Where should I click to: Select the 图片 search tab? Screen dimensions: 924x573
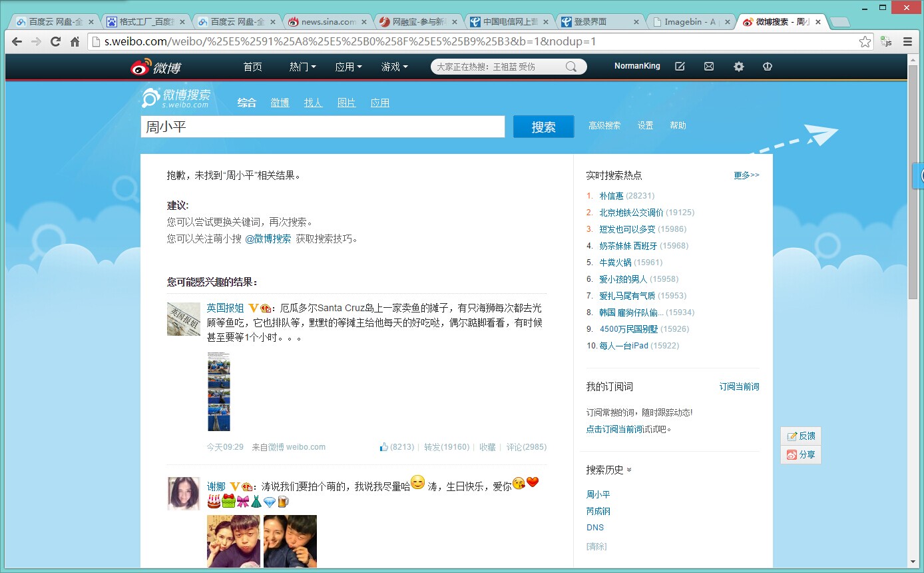tap(346, 103)
